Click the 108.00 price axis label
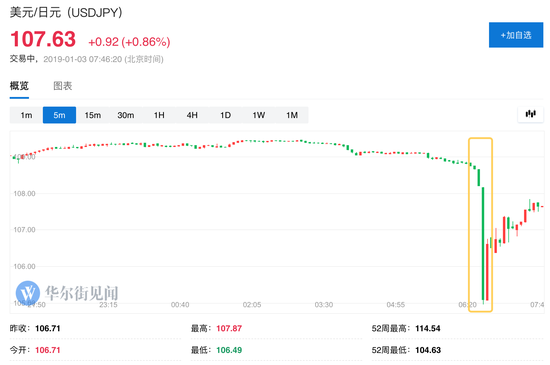The image size is (550, 365). (x=24, y=194)
